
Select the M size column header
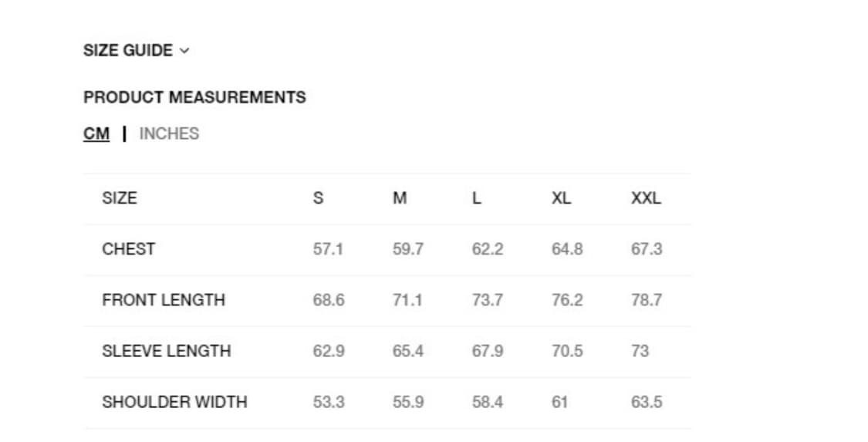[x=399, y=198]
